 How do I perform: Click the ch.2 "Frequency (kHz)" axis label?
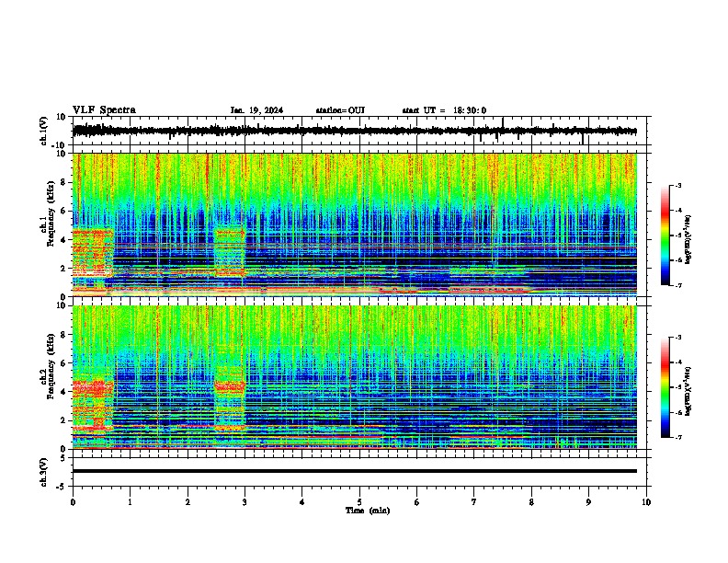[51, 365]
